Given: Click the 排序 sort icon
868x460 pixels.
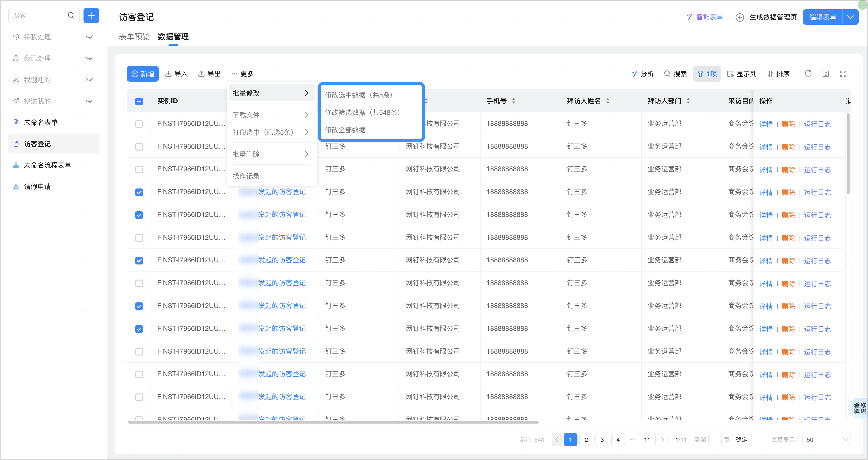Looking at the screenshot, I should [778, 74].
